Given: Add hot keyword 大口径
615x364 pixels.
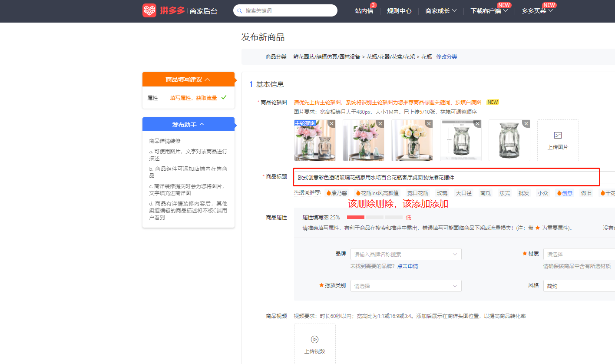Looking at the screenshot, I should click(464, 193).
